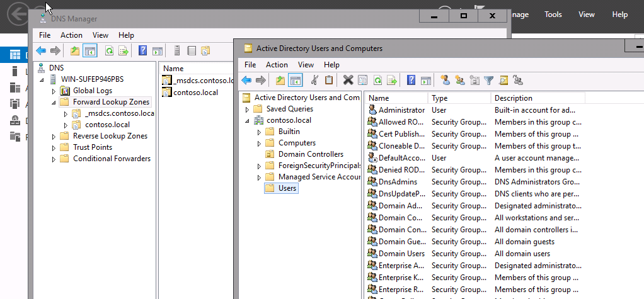644x299 pixels.
Task: Click the Create New User icon
Action: point(445,80)
